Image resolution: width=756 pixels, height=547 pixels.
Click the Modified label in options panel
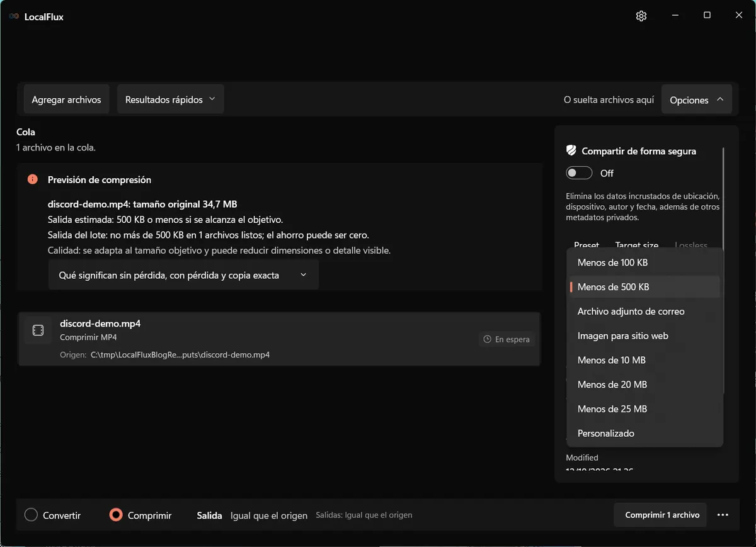point(582,458)
